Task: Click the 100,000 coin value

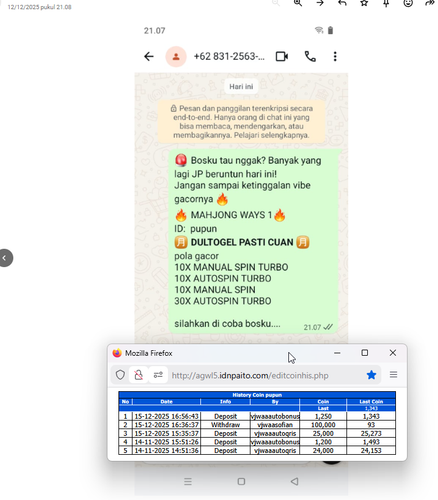Action: (x=323, y=425)
